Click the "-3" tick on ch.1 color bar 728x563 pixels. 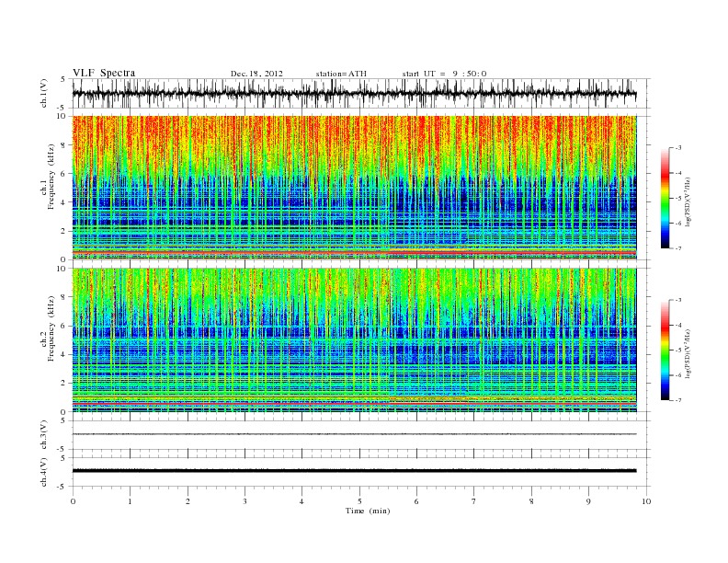click(x=678, y=148)
